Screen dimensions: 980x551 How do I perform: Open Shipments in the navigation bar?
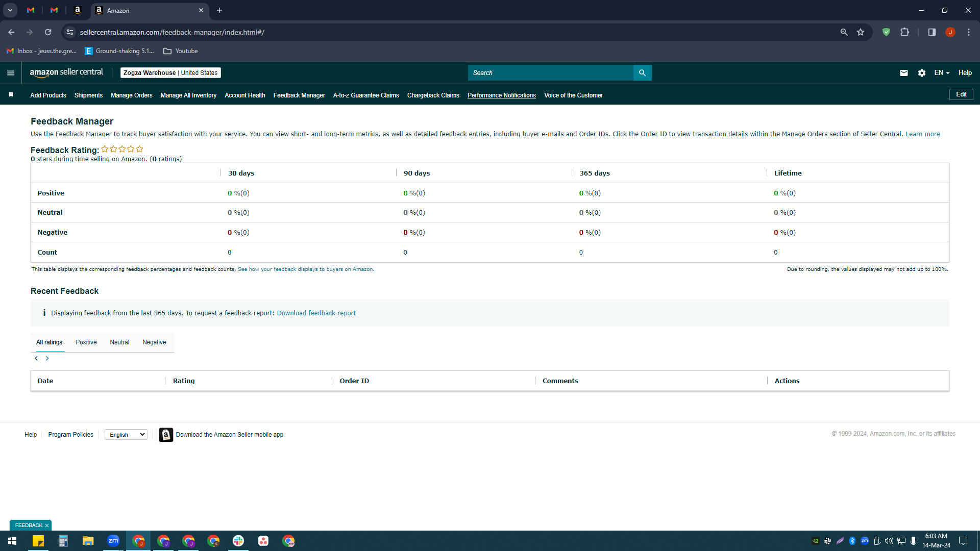point(88,95)
